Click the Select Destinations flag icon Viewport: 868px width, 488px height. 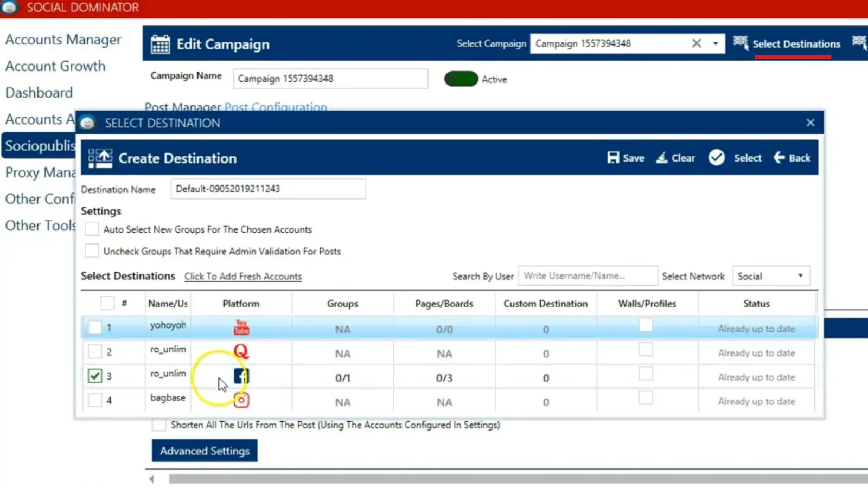[741, 42]
